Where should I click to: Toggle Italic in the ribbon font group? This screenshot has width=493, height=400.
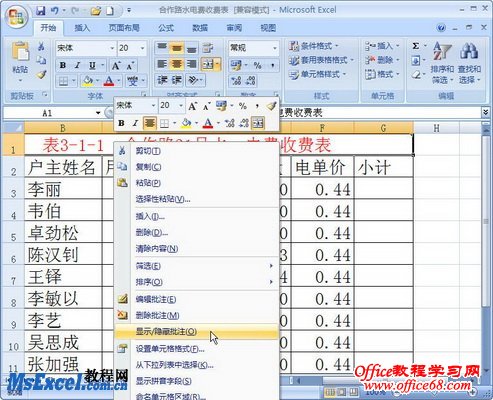pos(77,65)
